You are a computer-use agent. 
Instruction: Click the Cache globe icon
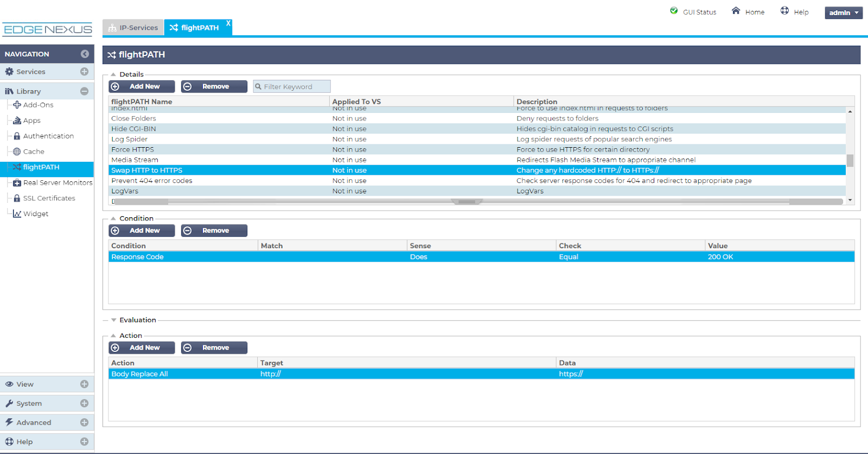[17, 152]
